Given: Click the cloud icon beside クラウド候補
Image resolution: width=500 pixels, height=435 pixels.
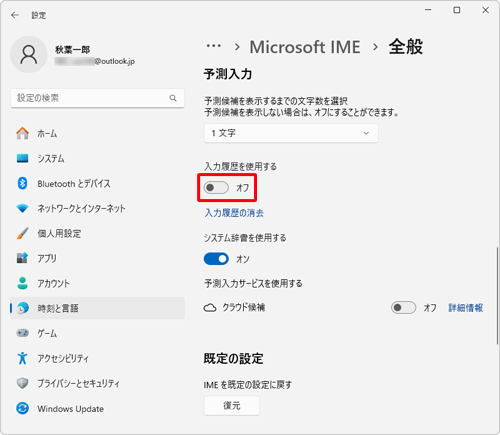Looking at the screenshot, I should pos(210,308).
